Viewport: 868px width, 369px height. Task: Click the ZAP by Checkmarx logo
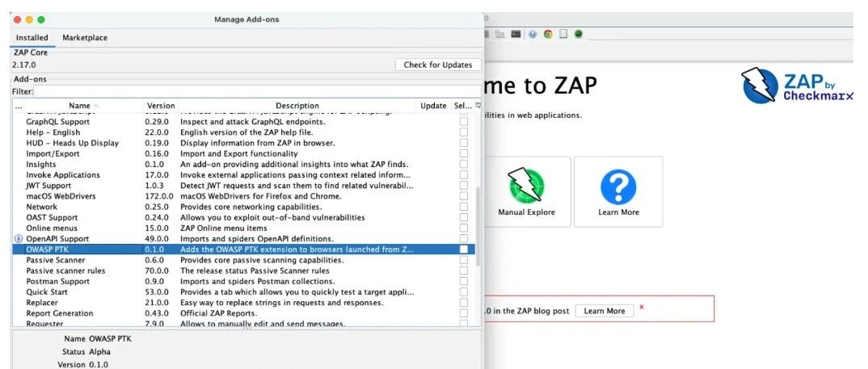[797, 86]
